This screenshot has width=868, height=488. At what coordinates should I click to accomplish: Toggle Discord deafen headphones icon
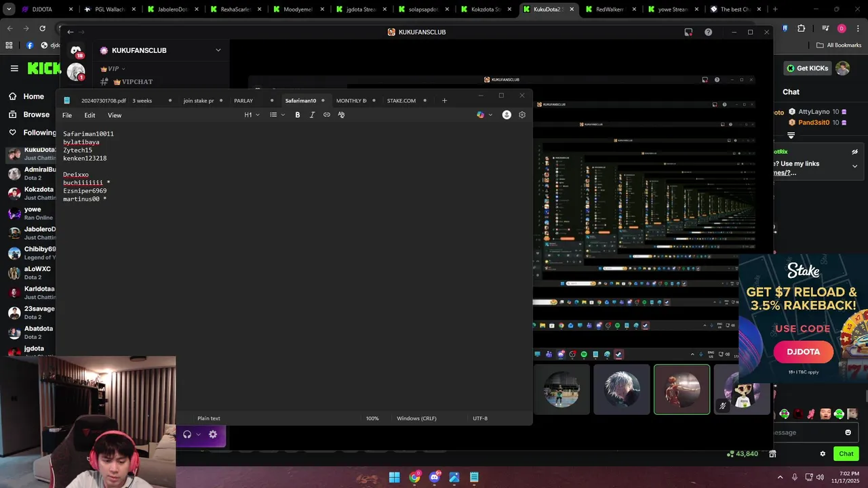click(187, 434)
